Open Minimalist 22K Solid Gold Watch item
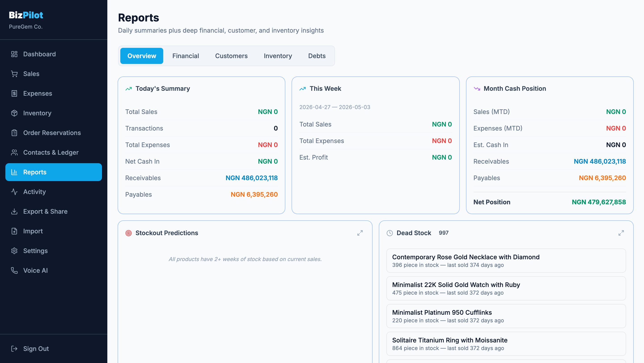644x363 pixels. click(506, 288)
